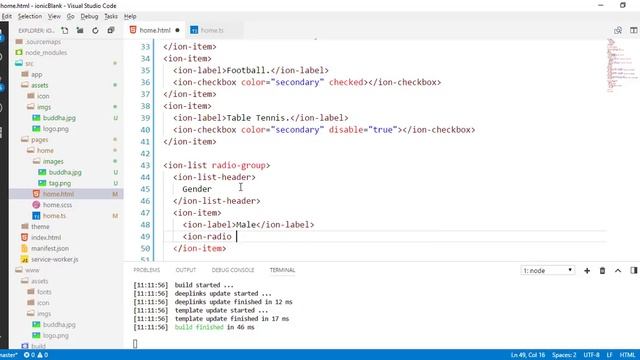
Task: Switch to the PROBLEMS panel tab
Action: tap(147, 270)
